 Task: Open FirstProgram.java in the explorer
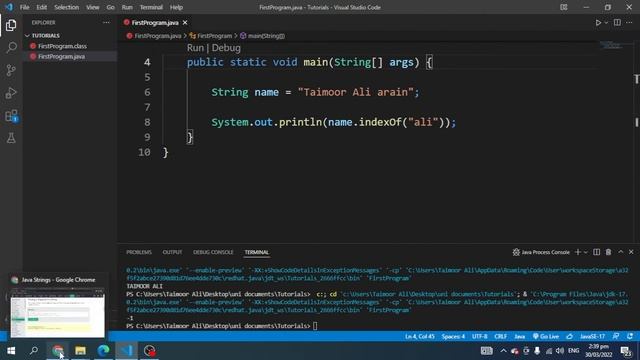pyautogui.click(x=61, y=56)
